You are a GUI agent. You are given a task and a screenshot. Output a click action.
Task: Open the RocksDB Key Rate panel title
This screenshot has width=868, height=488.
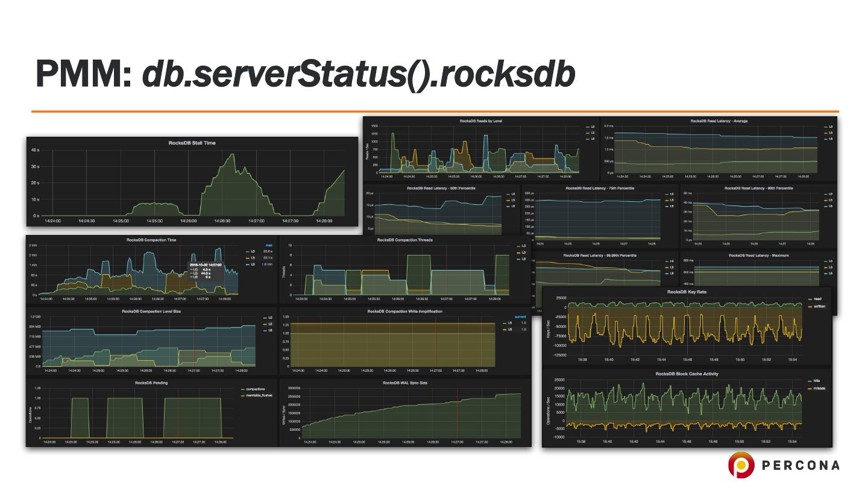[687, 292]
